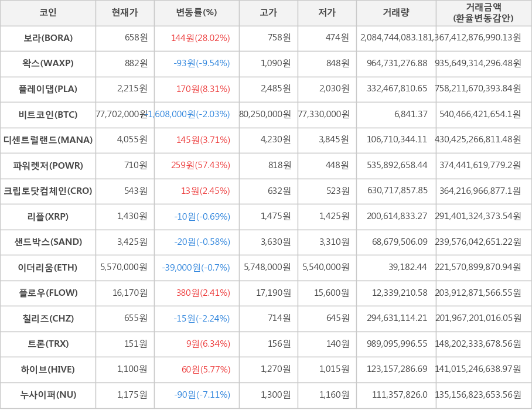Sort by the 현재가 column header
Image resolution: width=532 pixels, height=410 pixels.
(125, 13)
